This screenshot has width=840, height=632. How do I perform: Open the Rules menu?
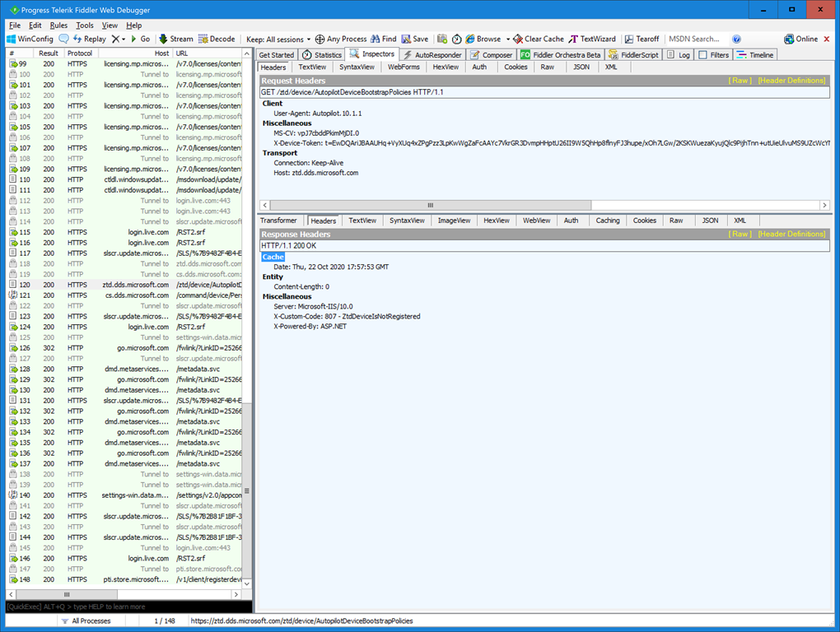point(58,26)
